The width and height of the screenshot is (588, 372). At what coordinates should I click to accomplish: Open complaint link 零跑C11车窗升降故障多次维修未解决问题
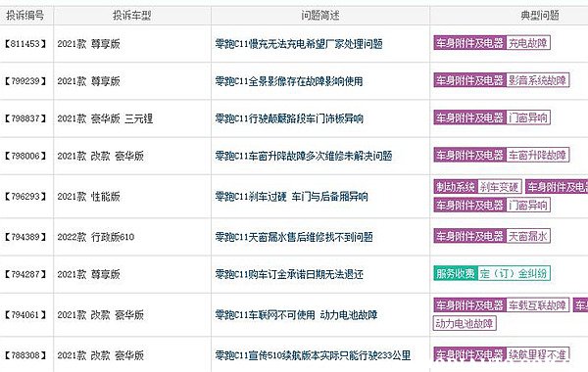pos(304,156)
